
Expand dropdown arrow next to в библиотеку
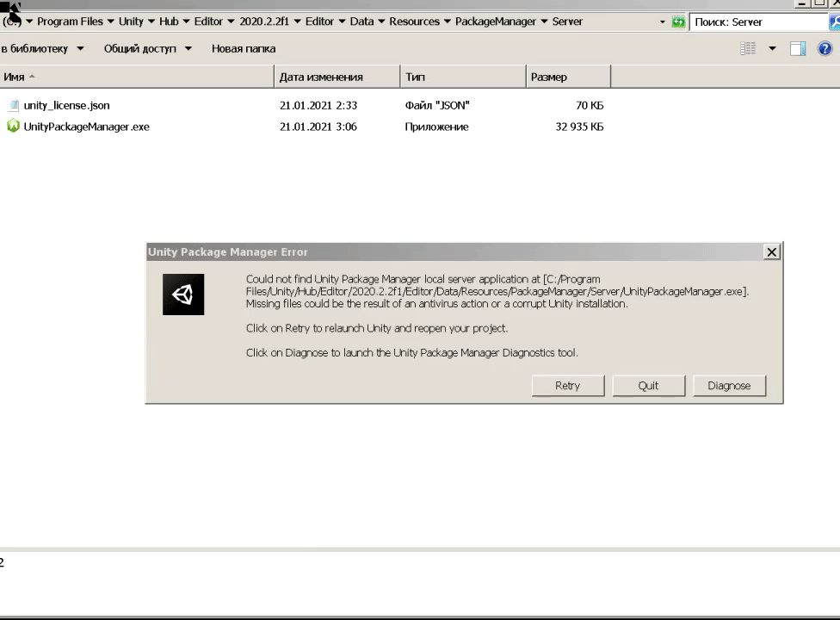[x=80, y=49]
